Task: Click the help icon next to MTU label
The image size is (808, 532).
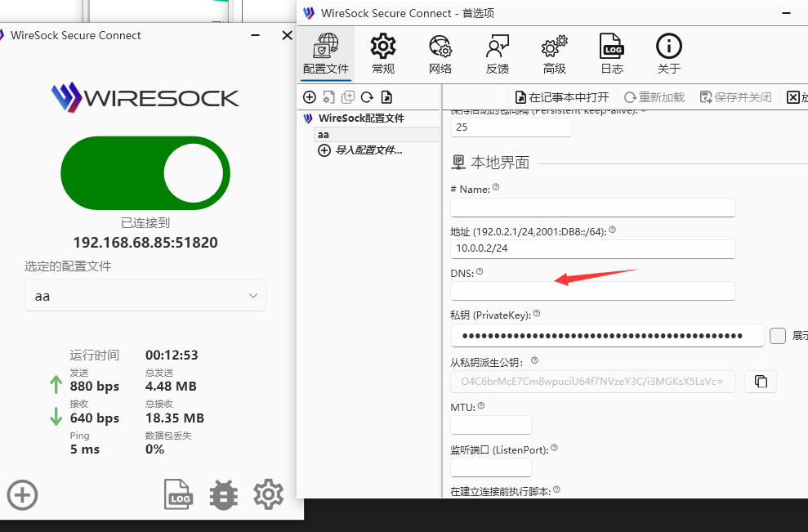Action: coord(480,405)
